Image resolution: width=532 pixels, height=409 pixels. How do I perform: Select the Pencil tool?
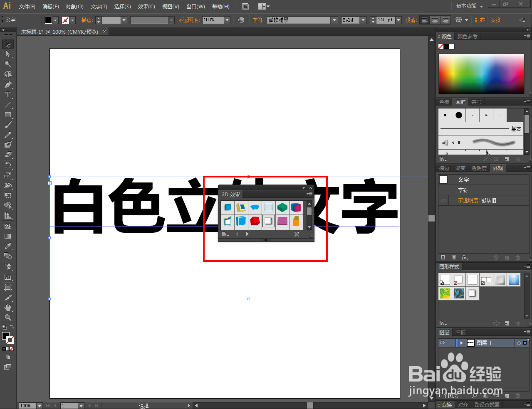tap(8, 135)
